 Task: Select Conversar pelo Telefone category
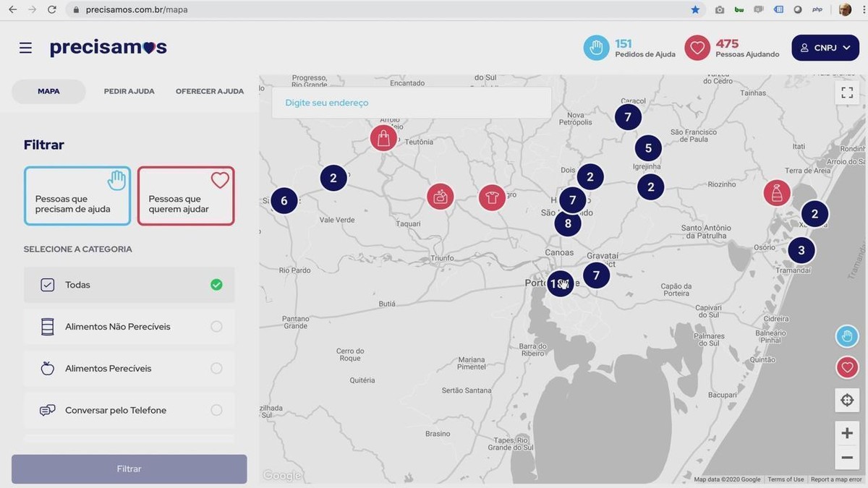click(x=129, y=410)
